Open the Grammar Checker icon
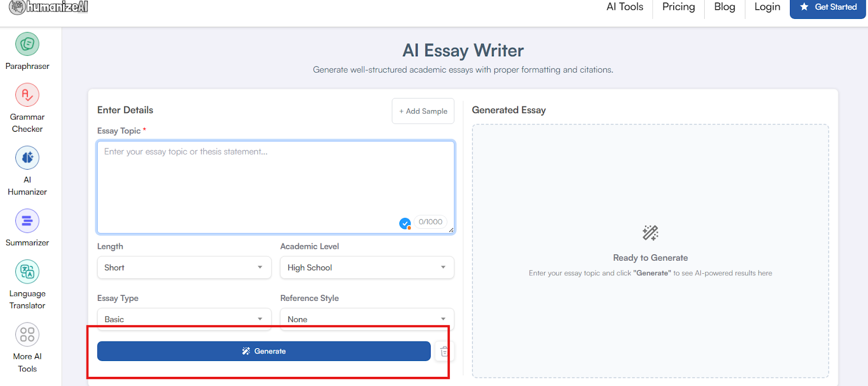Image resolution: width=868 pixels, height=386 pixels. click(27, 95)
